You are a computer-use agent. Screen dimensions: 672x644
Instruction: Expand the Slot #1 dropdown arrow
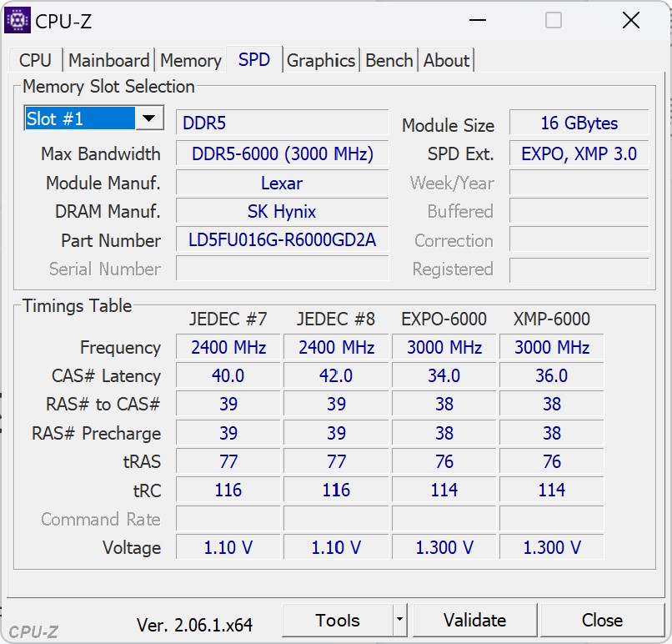coord(149,118)
